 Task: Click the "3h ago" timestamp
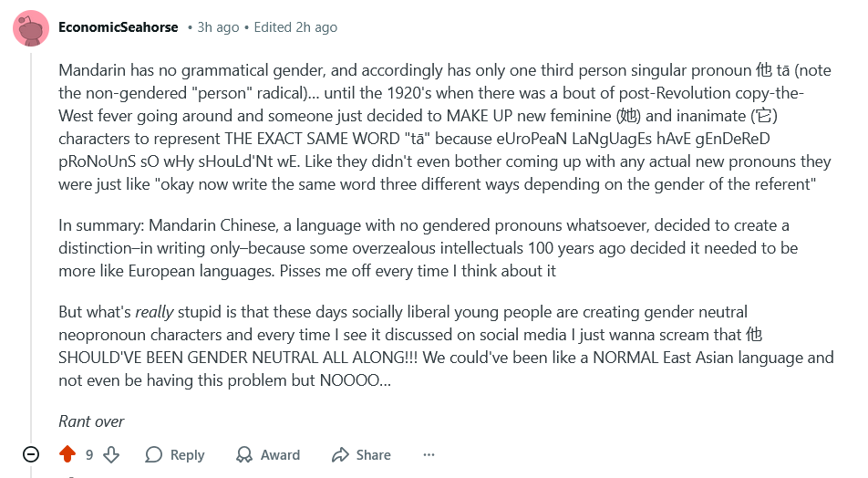(x=222, y=27)
